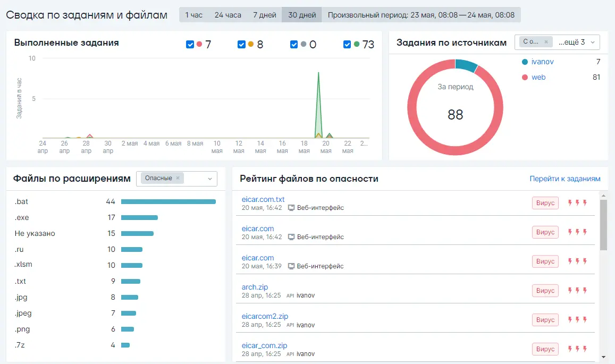Click the API icon next to ivanov for arch.zip

click(x=290, y=295)
